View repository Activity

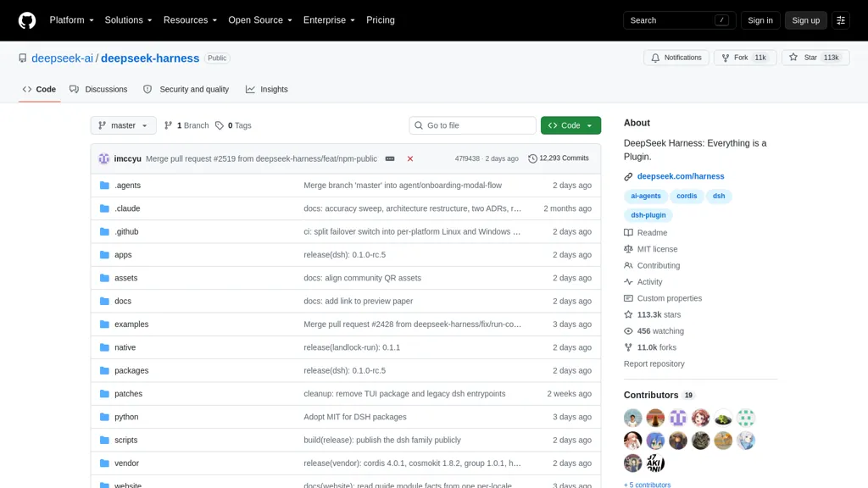643,282
